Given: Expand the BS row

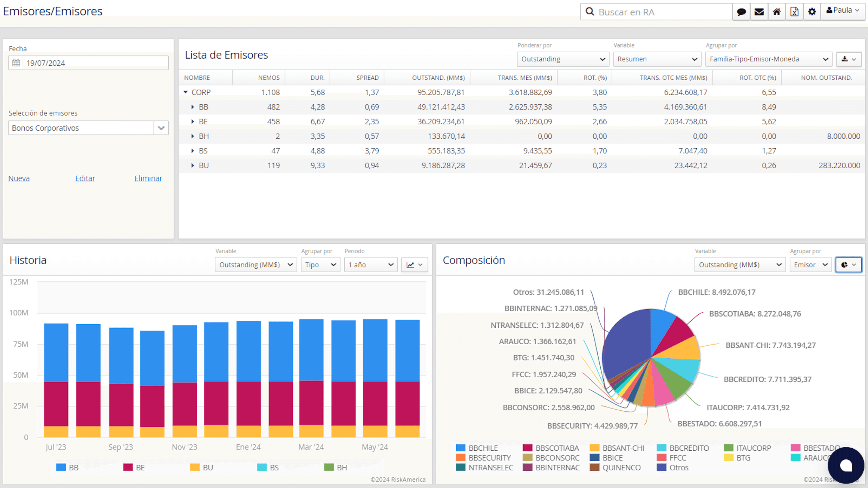Looking at the screenshot, I should [x=193, y=151].
